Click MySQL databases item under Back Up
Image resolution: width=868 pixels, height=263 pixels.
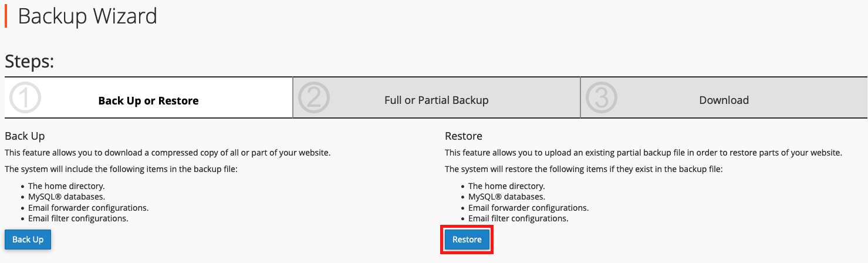click(x=66, y=197)
